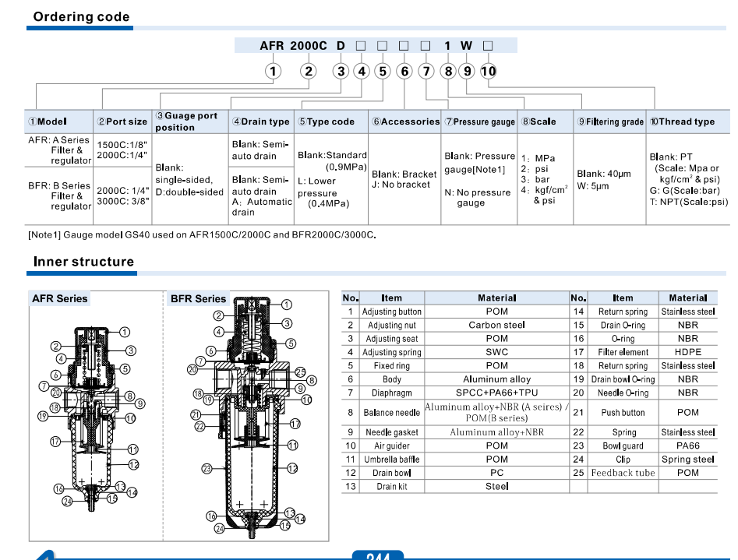Click the "Feedback tube" item cell

623,473
